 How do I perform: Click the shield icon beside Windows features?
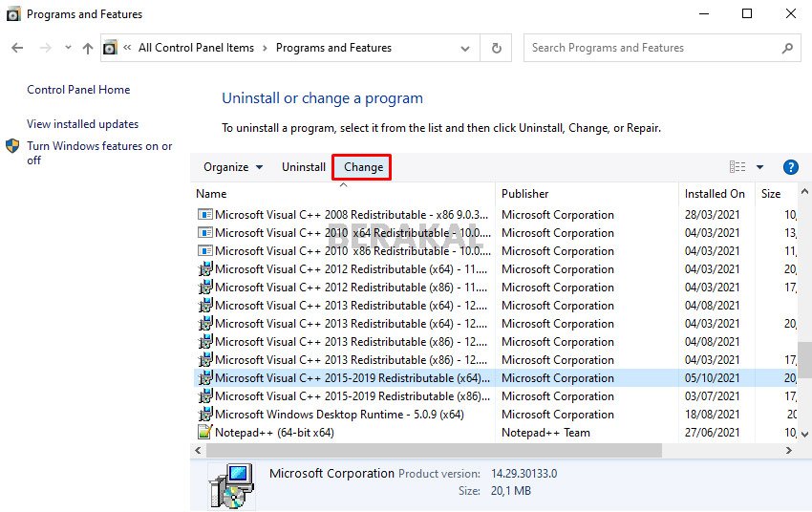12,146
